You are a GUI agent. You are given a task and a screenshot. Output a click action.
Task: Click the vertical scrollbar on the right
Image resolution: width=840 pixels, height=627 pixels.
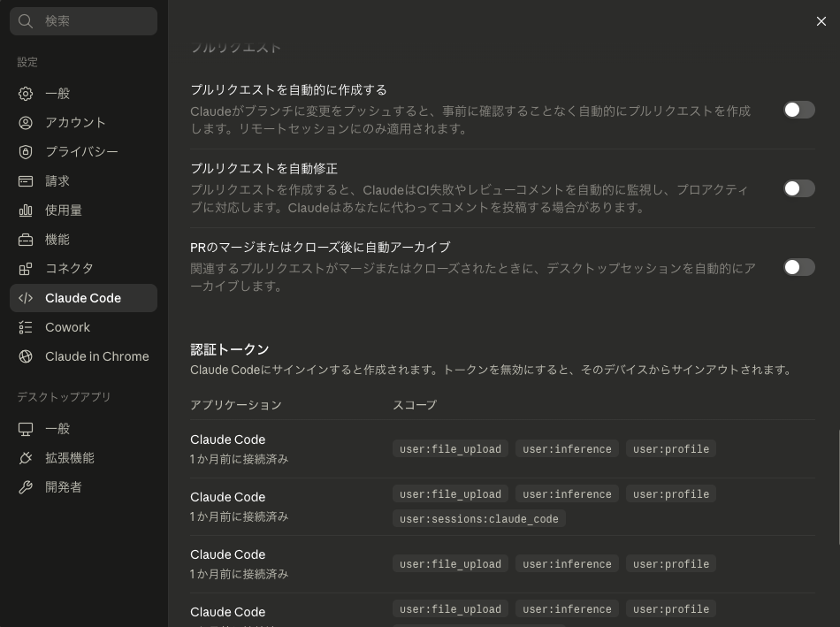[838, 486]
